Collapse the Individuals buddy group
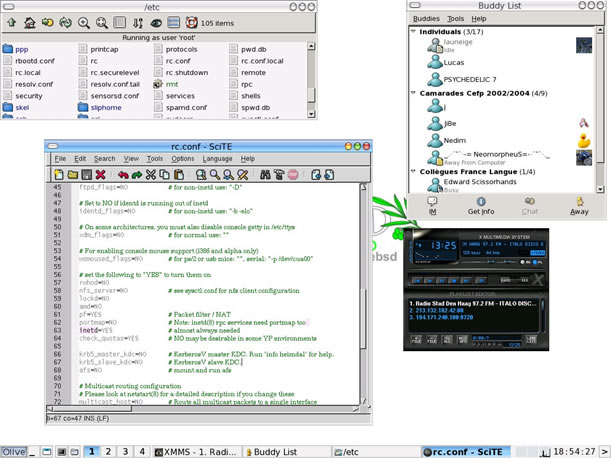611x458 pixels. click(x=414, y=30)
